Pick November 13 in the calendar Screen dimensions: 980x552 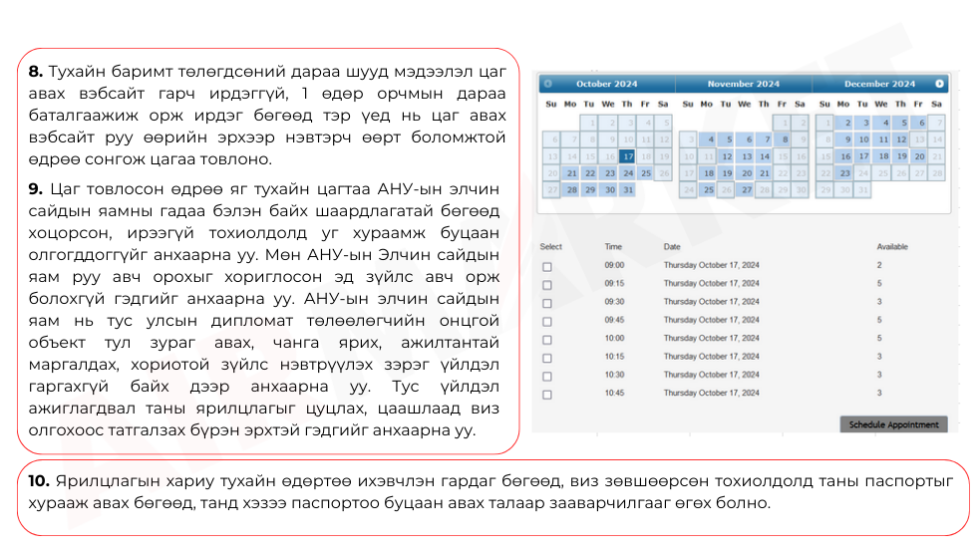coord(746,156)
